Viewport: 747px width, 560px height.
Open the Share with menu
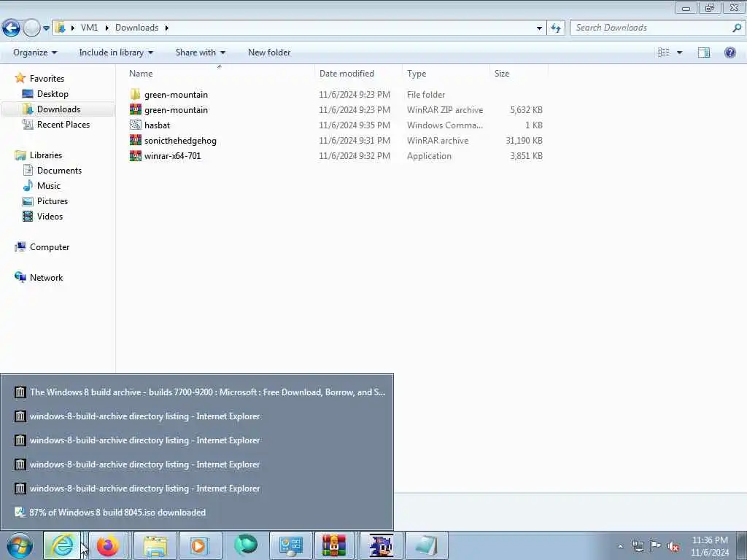tap(200, 52)
